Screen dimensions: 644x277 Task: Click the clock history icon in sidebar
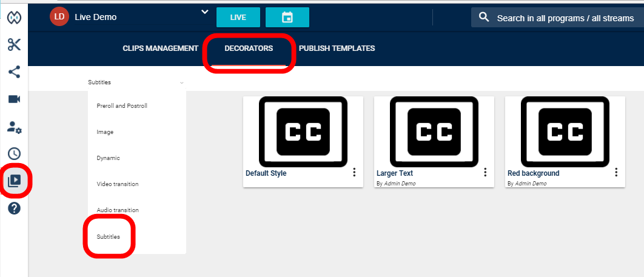[x=14, y=154]
